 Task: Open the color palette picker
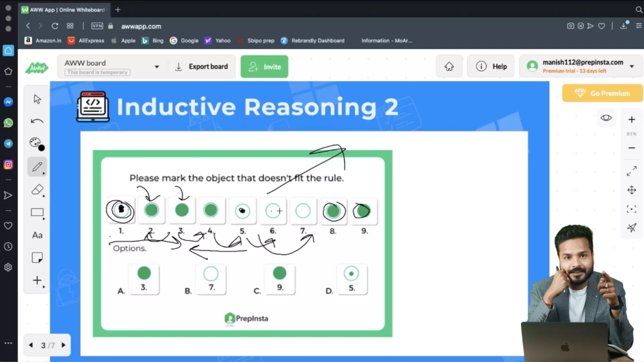pyautogui.click(x=36, y=143)
